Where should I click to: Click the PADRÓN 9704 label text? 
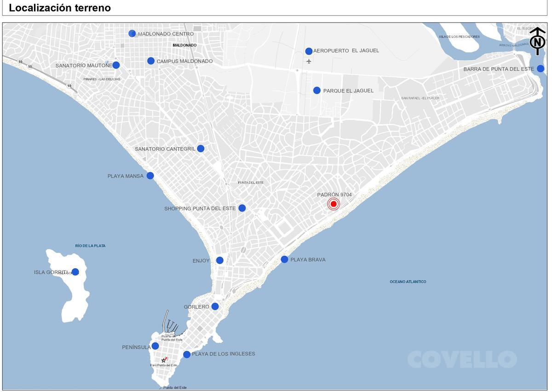[x=334, y=195]
